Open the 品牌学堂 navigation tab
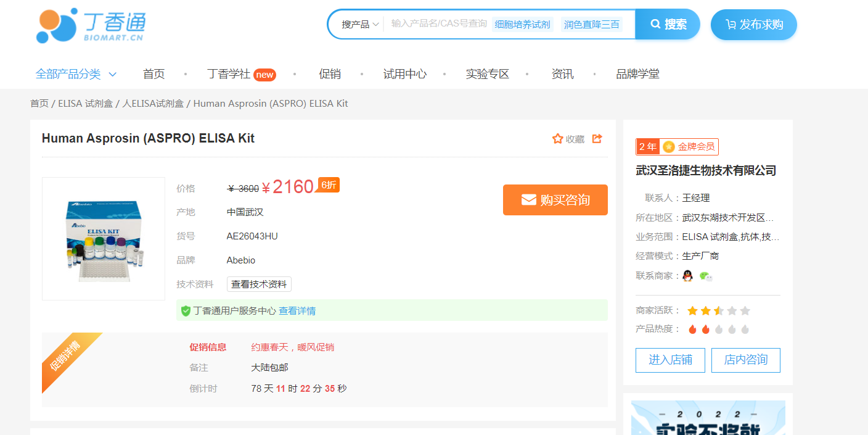Screen dimensions: 868x435 click(638, 74)
